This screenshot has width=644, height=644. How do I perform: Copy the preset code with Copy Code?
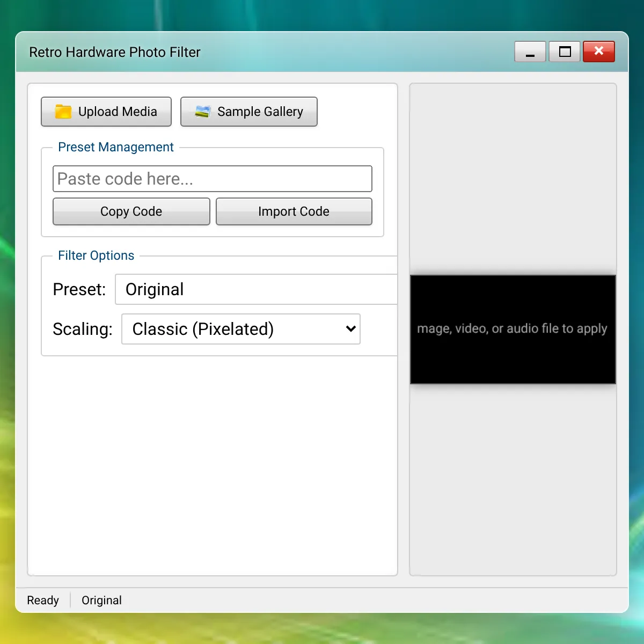[131, 211]
